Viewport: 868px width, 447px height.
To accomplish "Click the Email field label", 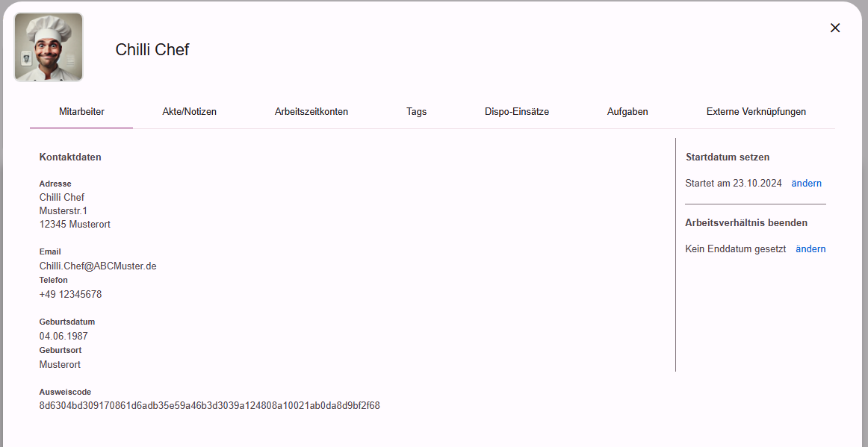I will pyautogui.click(x=50, y=251).
